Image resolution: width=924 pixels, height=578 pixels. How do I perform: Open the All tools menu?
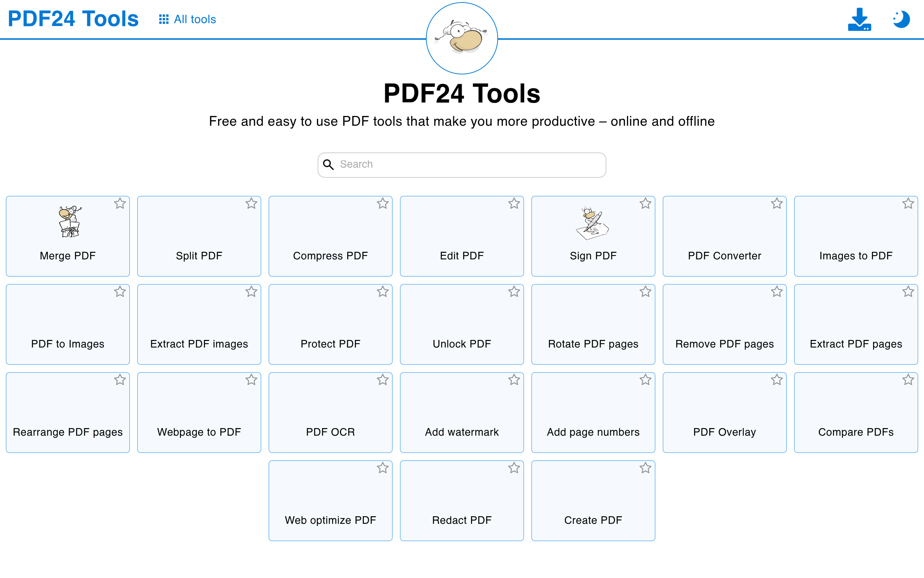(187, 19)
